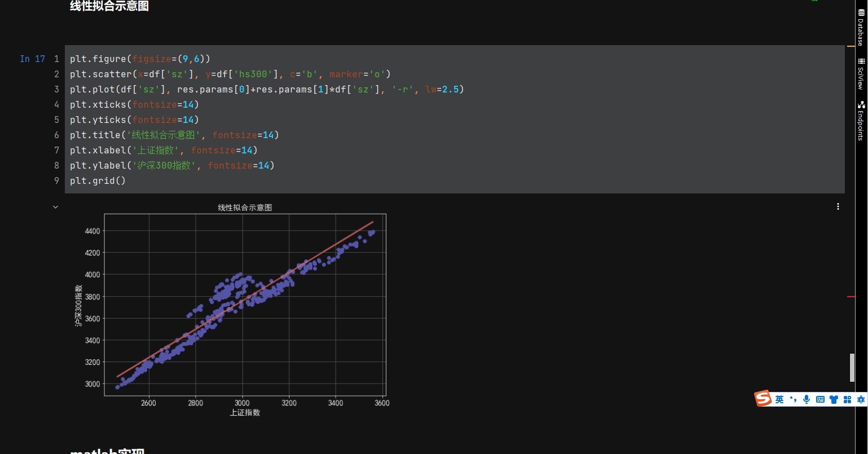Jump to the orange warning stripe marker
The image size is (868, 454).
point(851,46)
